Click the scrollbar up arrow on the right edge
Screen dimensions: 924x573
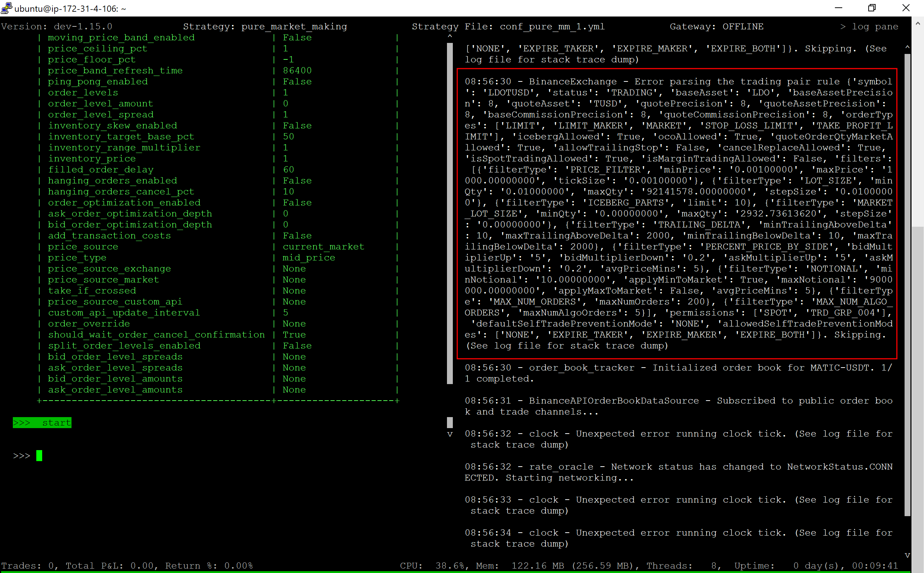pyautogui.click(x=918, y=23)
